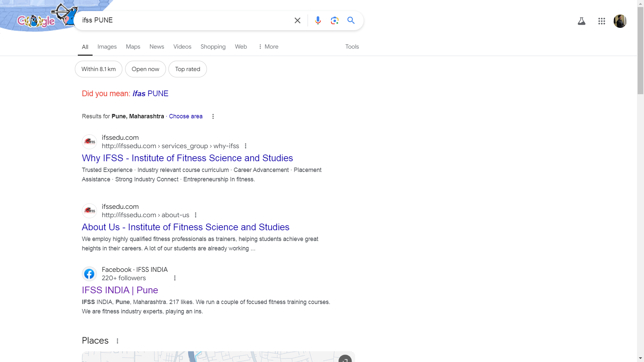Click the blue magnifier search icon
The height and width of the screenshot is (362, 644).
(351, 20)
